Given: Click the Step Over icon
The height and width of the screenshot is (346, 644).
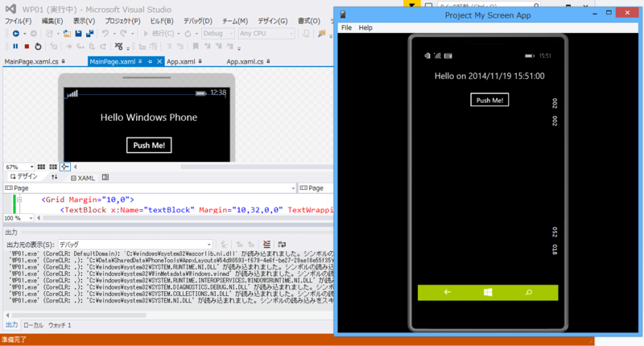Looking at the screenshot, I should point(92,47).
